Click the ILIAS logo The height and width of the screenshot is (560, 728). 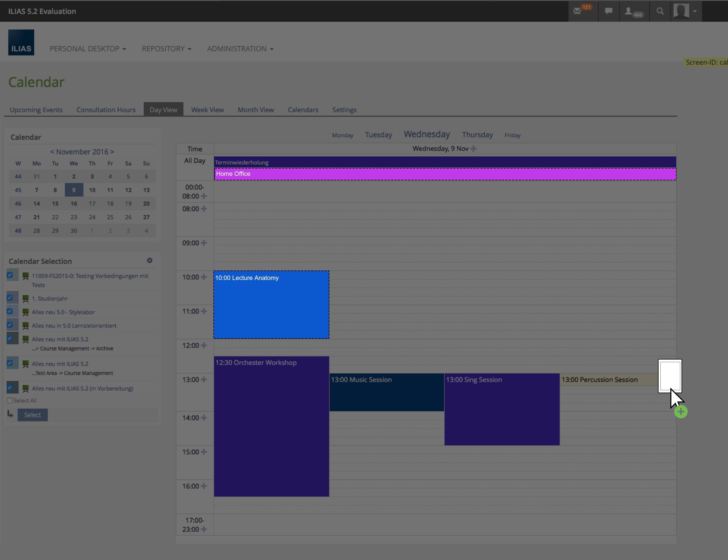21,43
